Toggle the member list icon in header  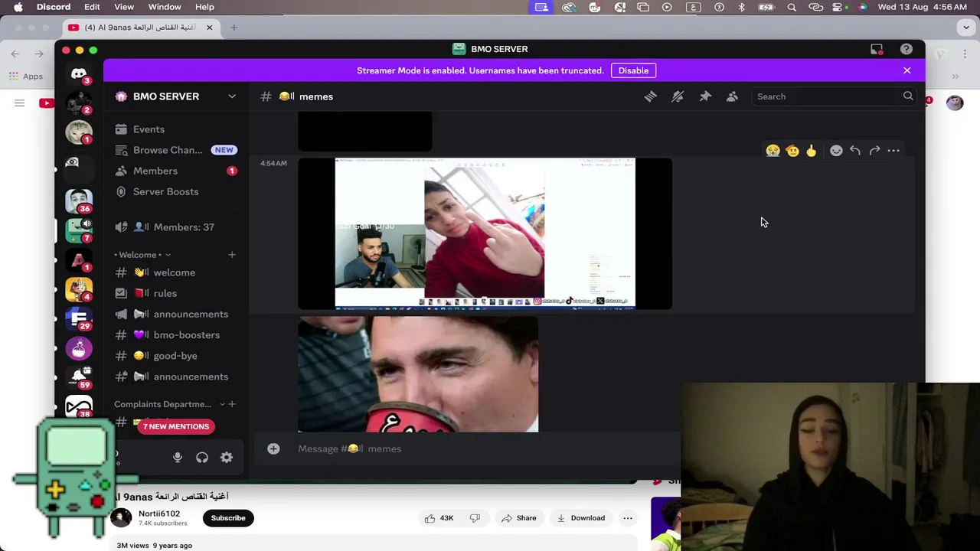click(x=732, y=96)
